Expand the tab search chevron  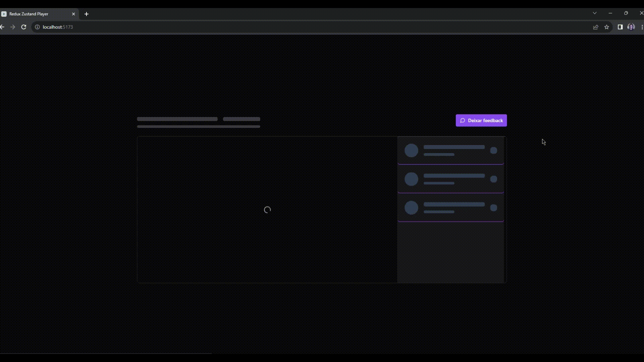coord(595,13)
